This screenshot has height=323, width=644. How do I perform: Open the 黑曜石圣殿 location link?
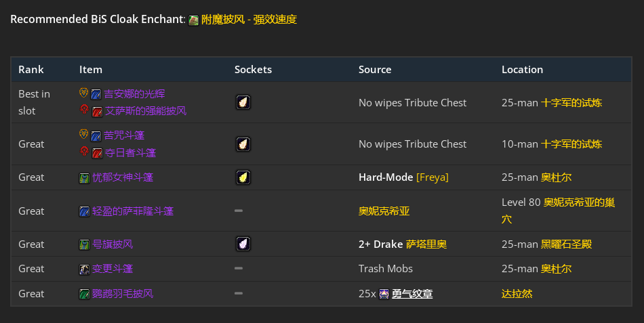[x=566, y=244]
